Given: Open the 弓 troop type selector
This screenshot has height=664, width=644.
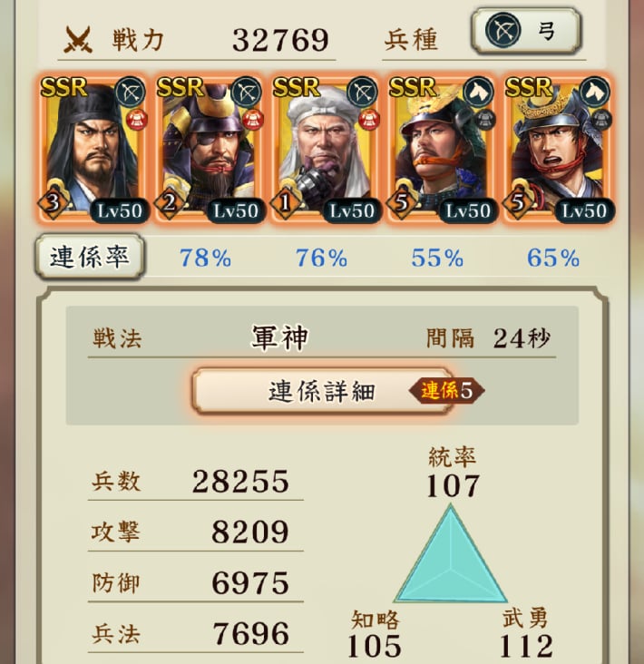Looking at the screenshot, I should pos(526,32).
